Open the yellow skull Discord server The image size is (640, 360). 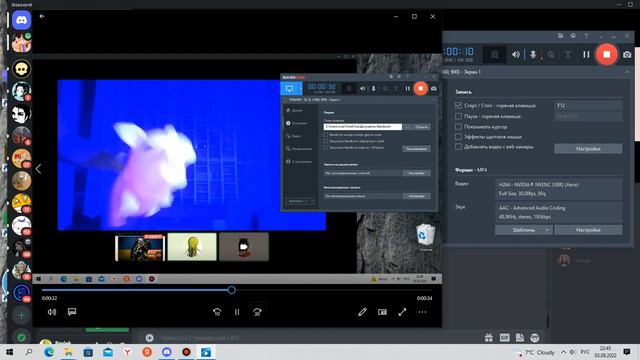click(x=21, y=69)
